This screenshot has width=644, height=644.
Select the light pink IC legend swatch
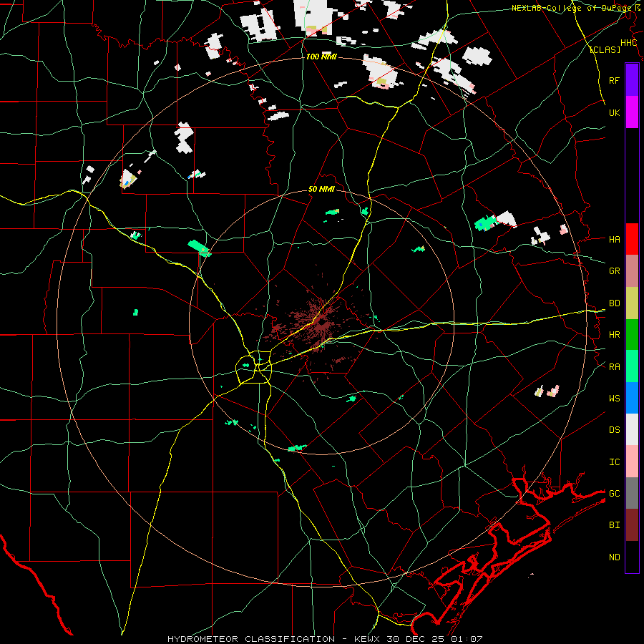click(x=632, y=462)
